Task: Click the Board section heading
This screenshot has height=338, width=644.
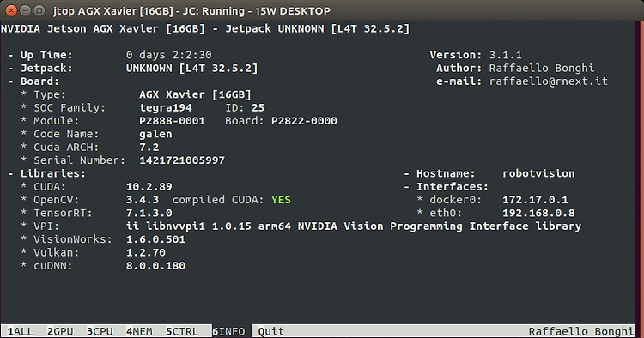Action: pos(39,81)
